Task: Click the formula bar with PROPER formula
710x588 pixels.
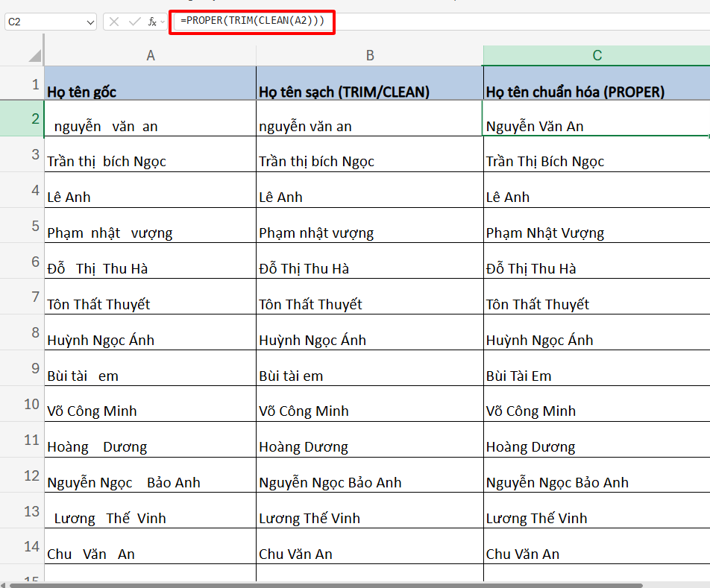Action: coord(442,22)
